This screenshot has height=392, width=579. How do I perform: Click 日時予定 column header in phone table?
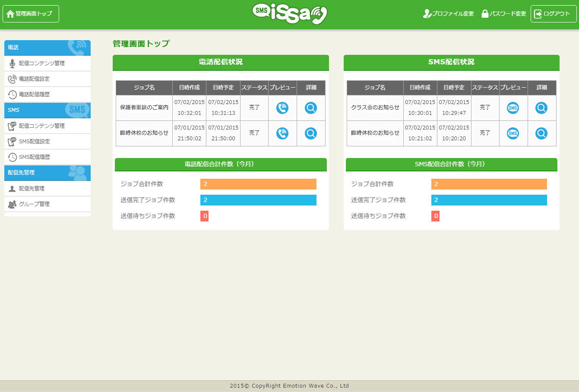(x=223, y=88)
